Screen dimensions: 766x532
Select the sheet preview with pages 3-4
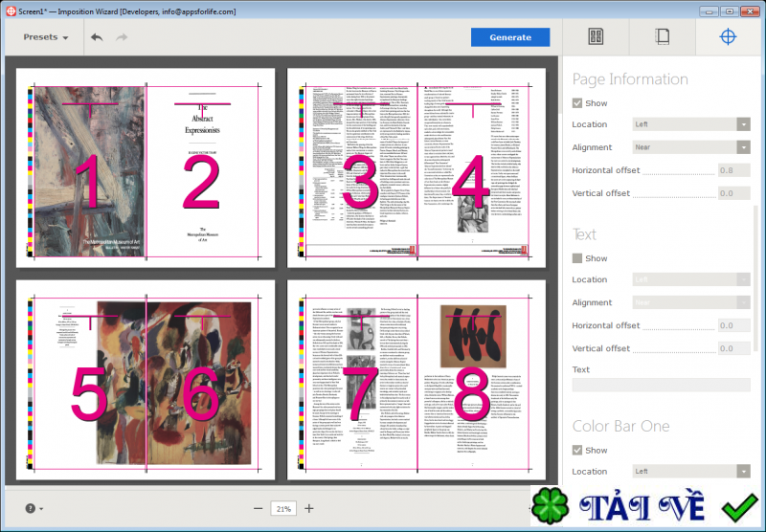point(417,167)
